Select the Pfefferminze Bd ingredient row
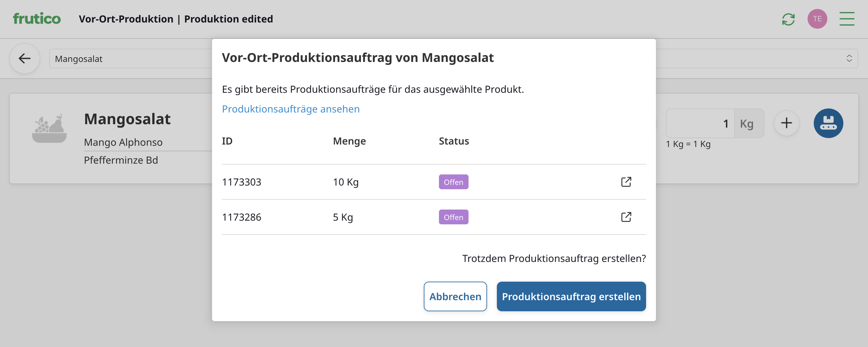This screenshot has height=347, width=868. point(121,160)
